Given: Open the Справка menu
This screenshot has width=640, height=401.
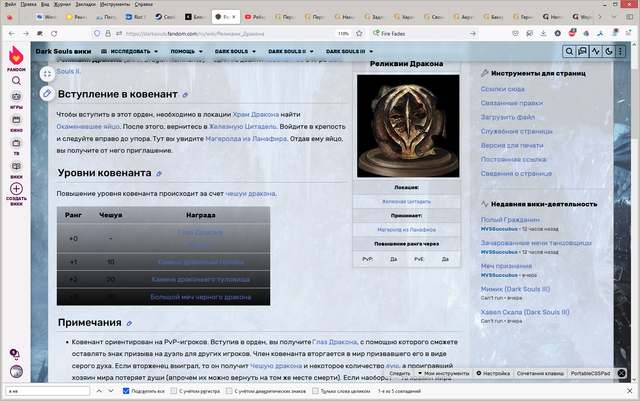Looking at the screenshot, I should 144,4.
